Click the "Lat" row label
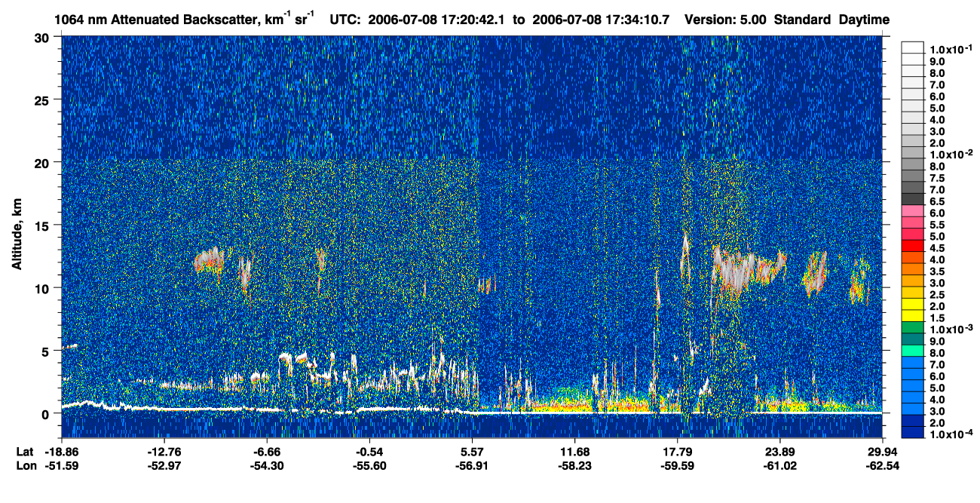980x503 pixels. coord(24,452)
